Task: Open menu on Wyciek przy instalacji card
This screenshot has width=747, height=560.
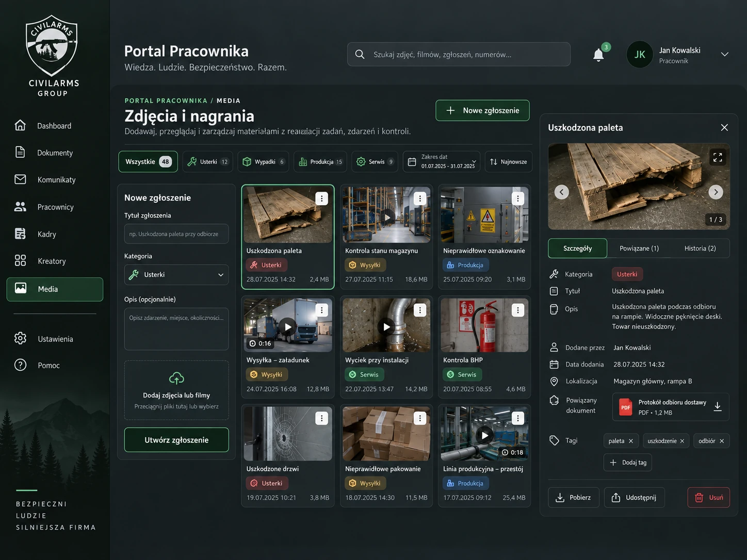Action: pyautogui.click(x=420, y=310)
